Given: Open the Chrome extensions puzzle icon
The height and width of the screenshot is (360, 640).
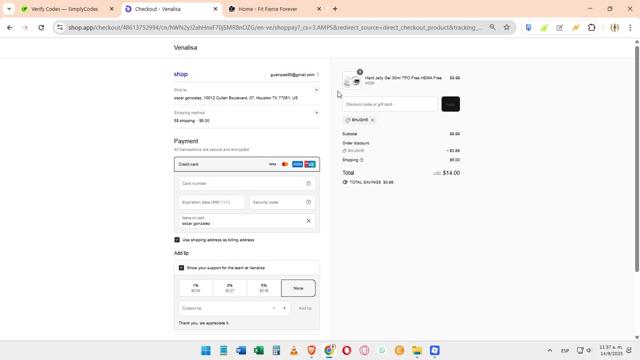Looking at the screenshot, I should (x=591, y=28).
